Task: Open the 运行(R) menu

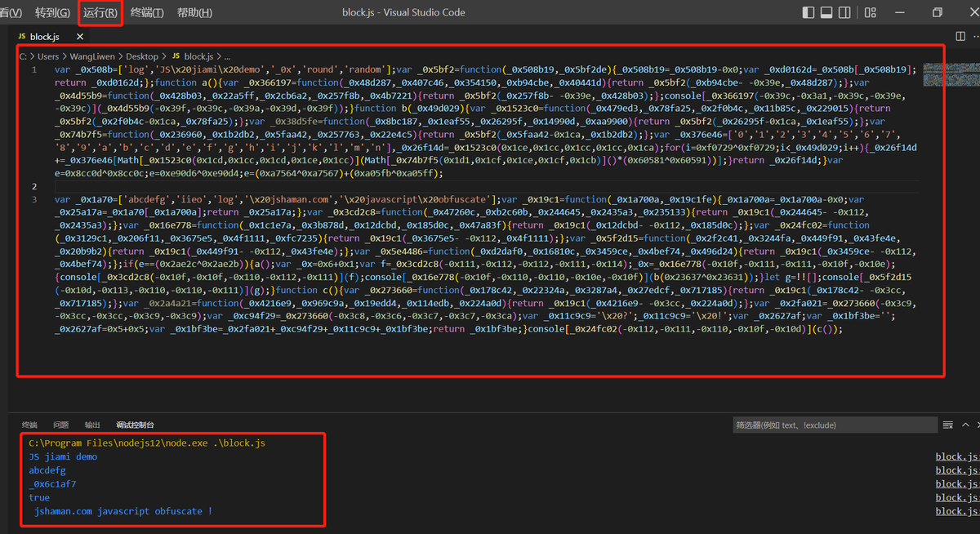Action: click(x=100, y=12)
